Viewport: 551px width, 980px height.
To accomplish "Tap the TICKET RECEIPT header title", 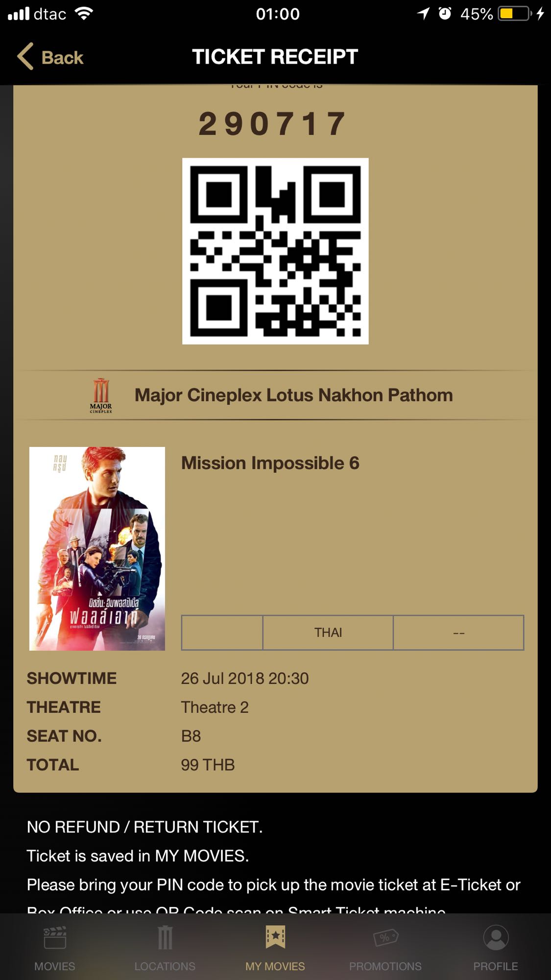I will coord(275,56).
